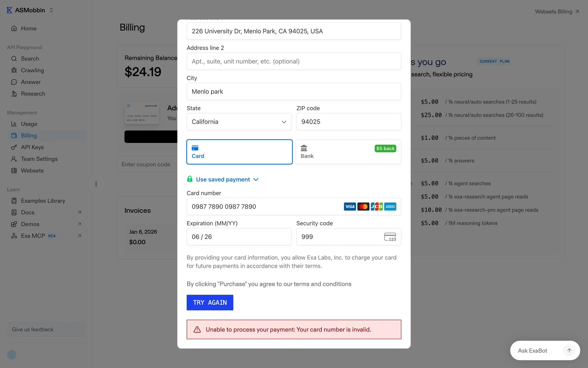This screenshot has width=588, height=368.
Task: Select Bank payment method option
Action: [348, 152]
